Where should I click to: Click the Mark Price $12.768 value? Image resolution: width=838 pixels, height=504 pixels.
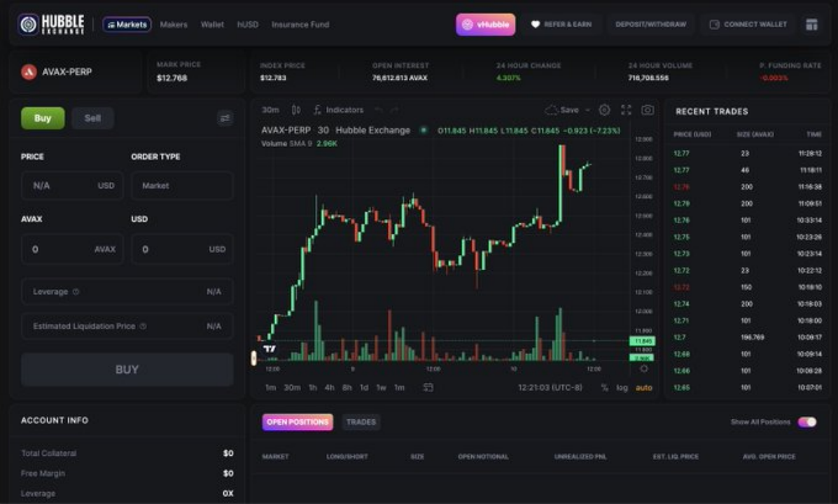(x=172, y=78)
